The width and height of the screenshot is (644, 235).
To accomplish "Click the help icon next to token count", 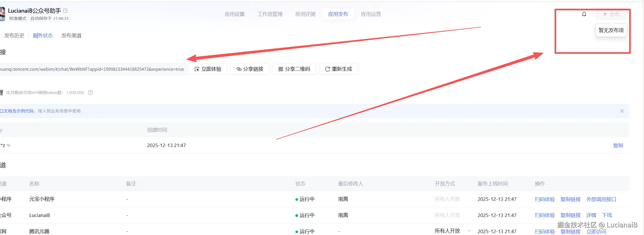I will 90,92.
